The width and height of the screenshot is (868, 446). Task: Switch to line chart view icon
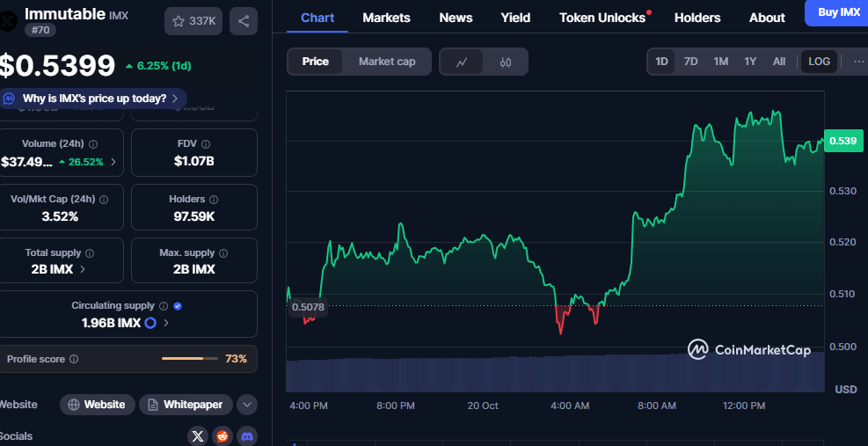(x=462, y=62)
